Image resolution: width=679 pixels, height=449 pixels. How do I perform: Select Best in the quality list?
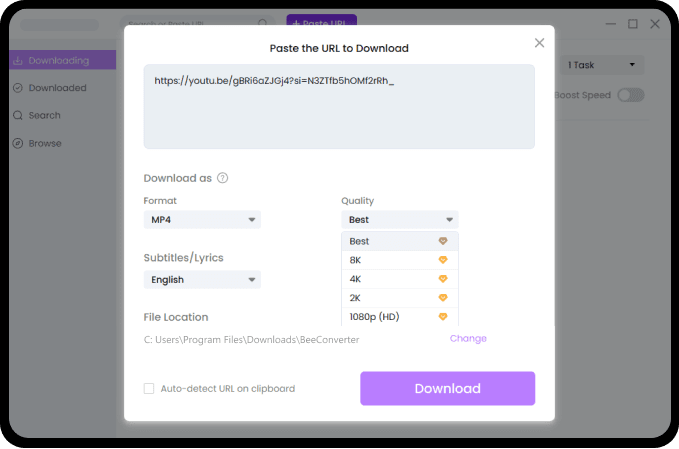[x=400, y=241]
